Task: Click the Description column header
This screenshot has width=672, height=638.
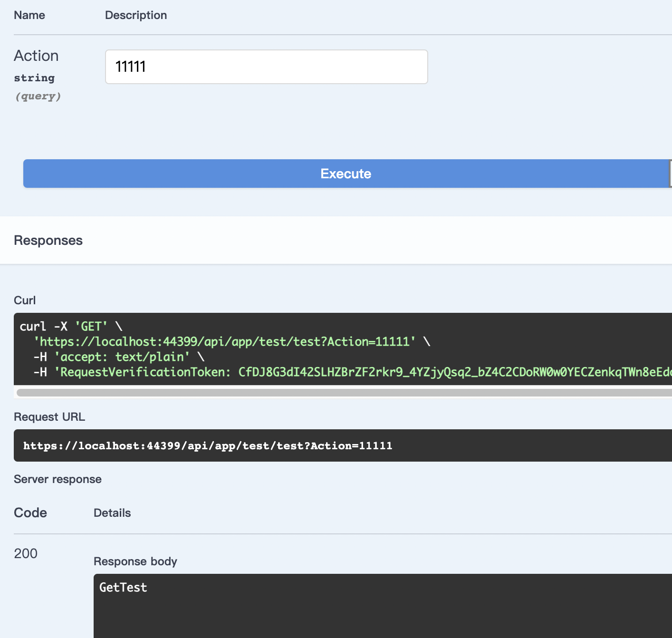Action: tap(136, 15)
